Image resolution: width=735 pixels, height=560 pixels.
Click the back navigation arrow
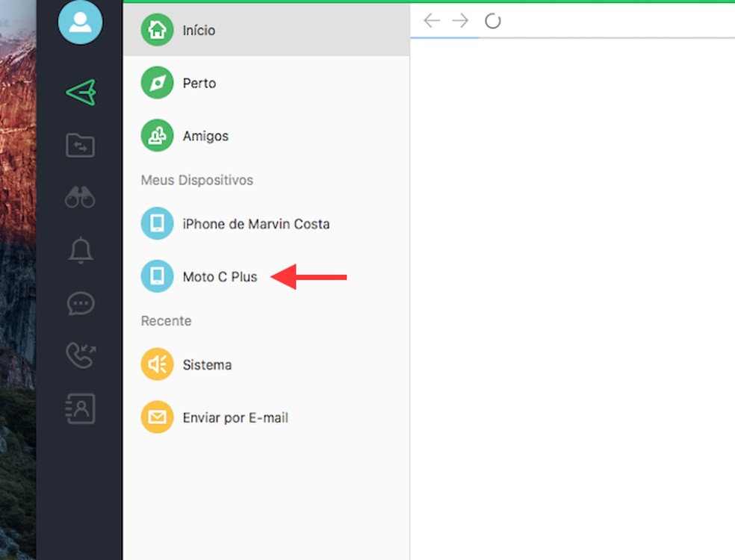432,20
